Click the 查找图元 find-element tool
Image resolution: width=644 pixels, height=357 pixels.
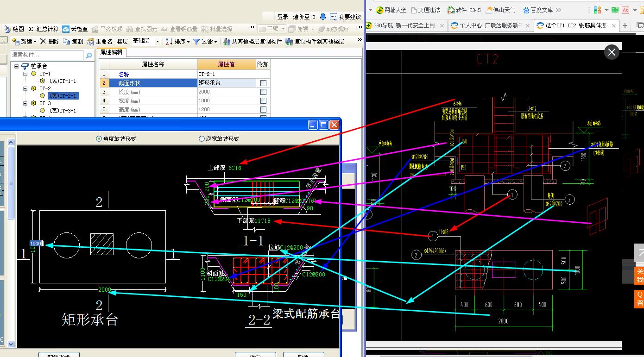click(x=142, y=29)
